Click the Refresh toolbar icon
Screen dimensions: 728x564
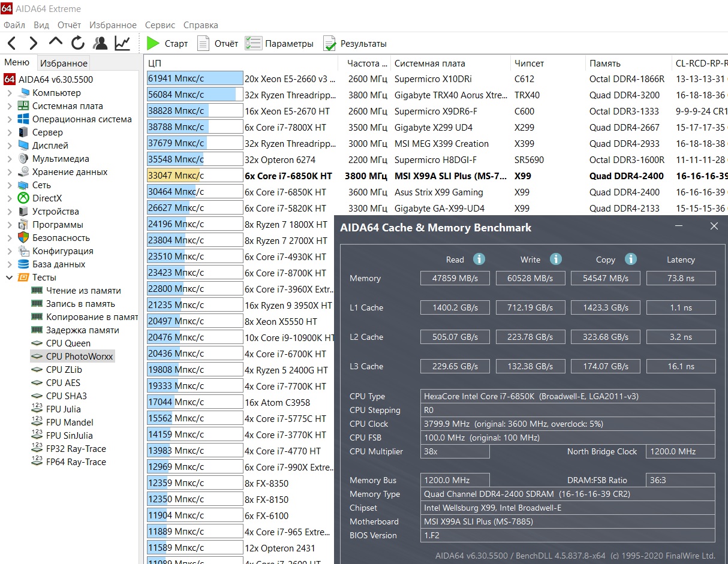click(78, 43)
